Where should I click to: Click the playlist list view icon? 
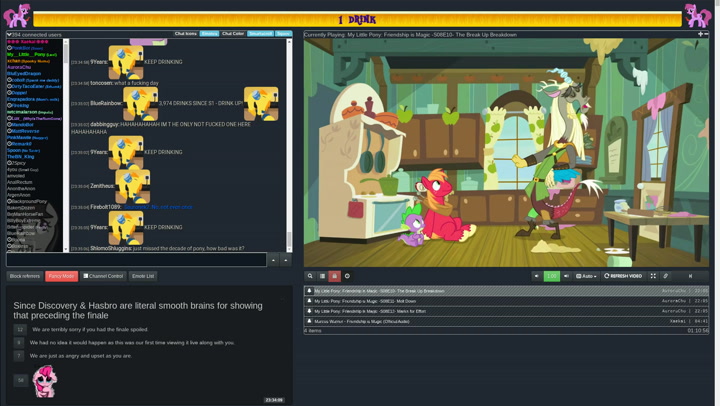[322, 276]
